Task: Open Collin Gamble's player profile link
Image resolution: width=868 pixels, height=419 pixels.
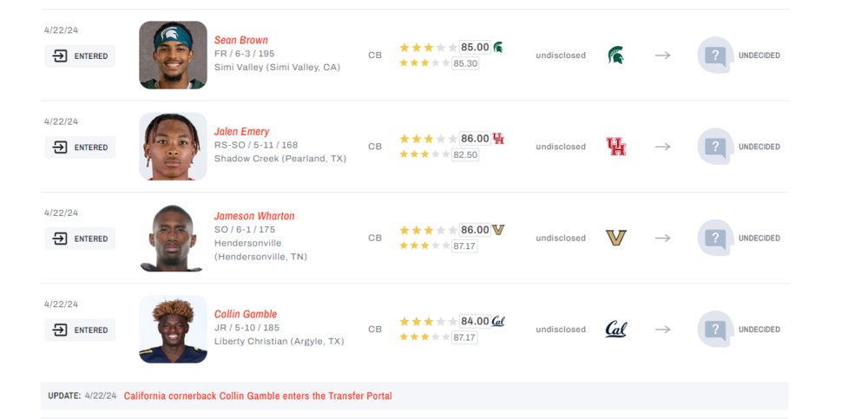Action: click(246, 314)
